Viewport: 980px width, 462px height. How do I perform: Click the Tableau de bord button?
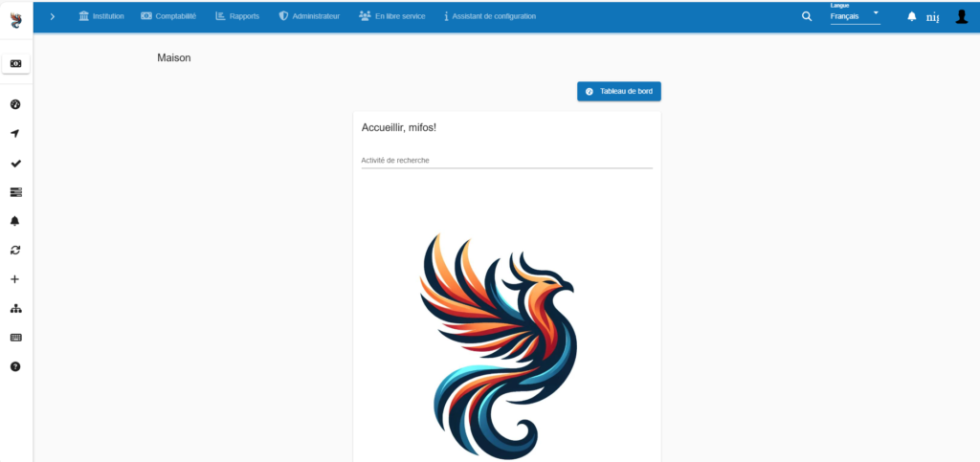click(619, 91)
